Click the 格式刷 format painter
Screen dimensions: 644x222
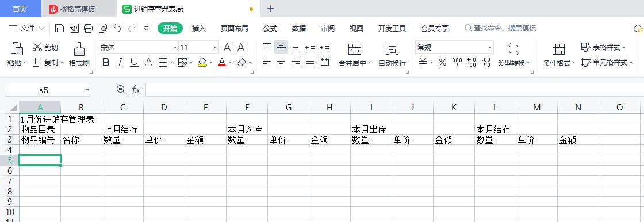point(79,54)
